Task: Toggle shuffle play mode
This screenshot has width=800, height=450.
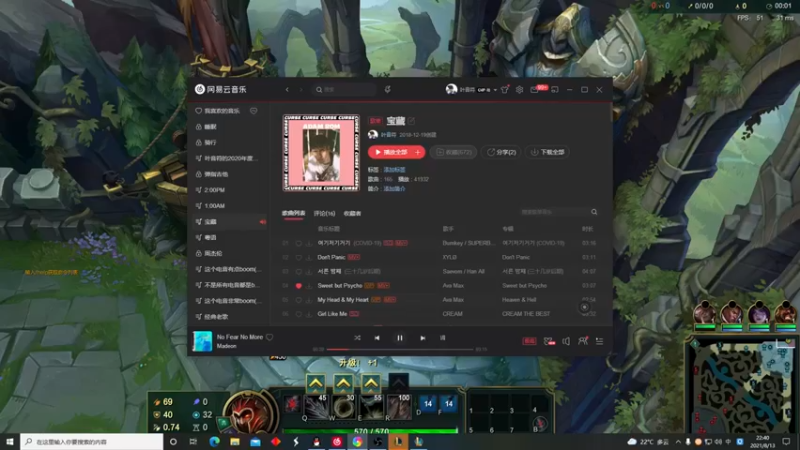Action: 357,338
